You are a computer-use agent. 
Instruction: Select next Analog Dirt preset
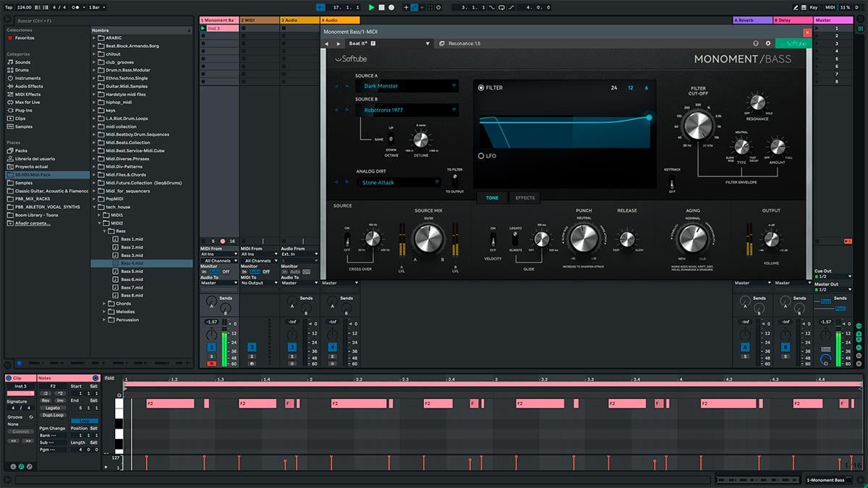coord(347,183)
